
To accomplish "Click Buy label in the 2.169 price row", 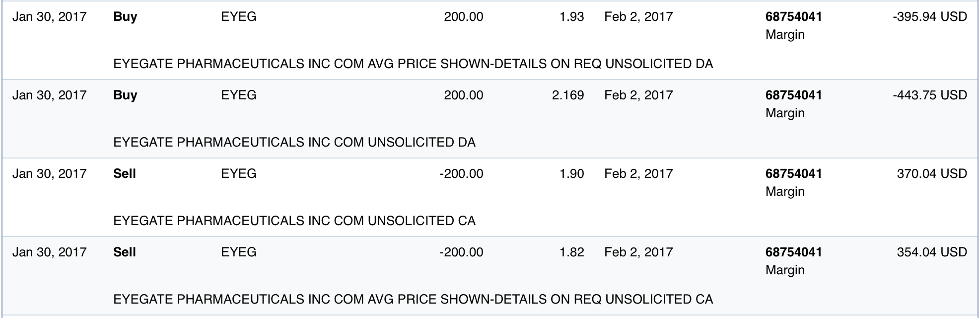I will [125, 95].
